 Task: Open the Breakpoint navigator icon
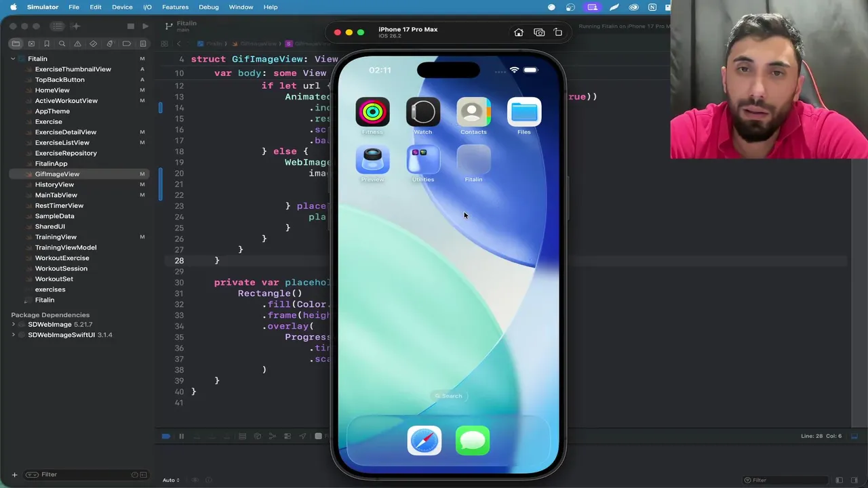(x=127, y=43)
